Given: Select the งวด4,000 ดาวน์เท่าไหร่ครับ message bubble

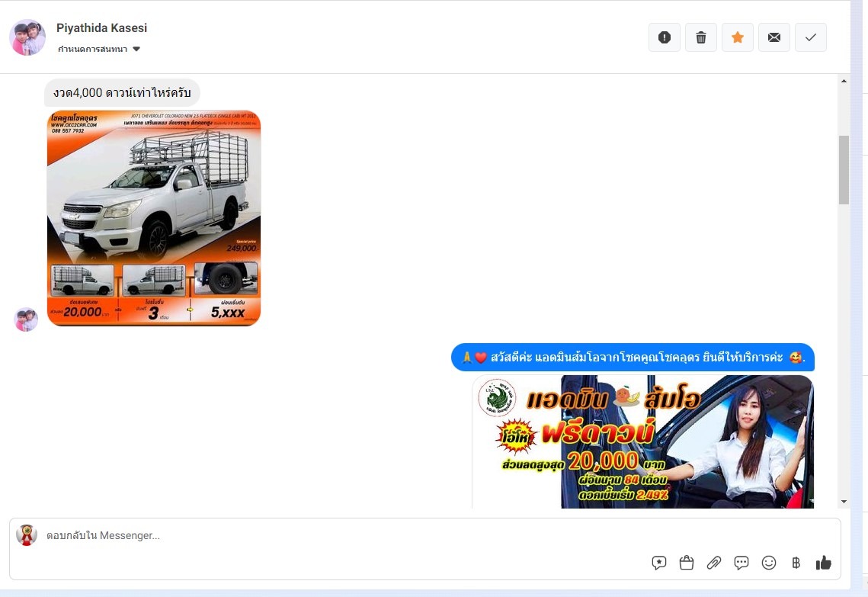Looking at the screenshot, I should point(122,93).
